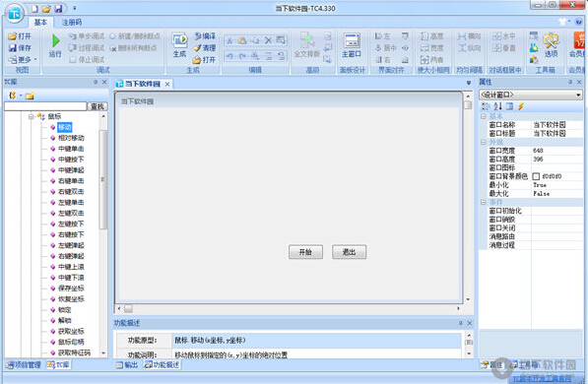Viewport: 588px width, 384px height.
Task: Click the 单步调试 step debug icon
Action: coord(72,36)
